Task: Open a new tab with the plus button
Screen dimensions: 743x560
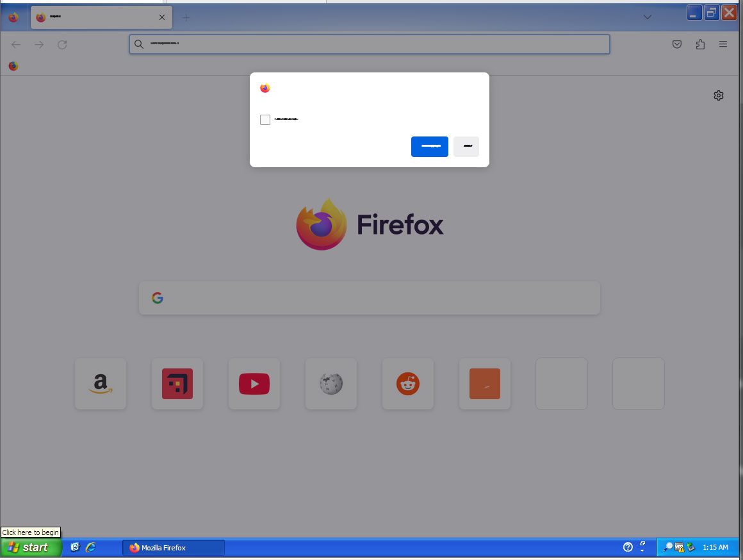Action: coord(186,18)
